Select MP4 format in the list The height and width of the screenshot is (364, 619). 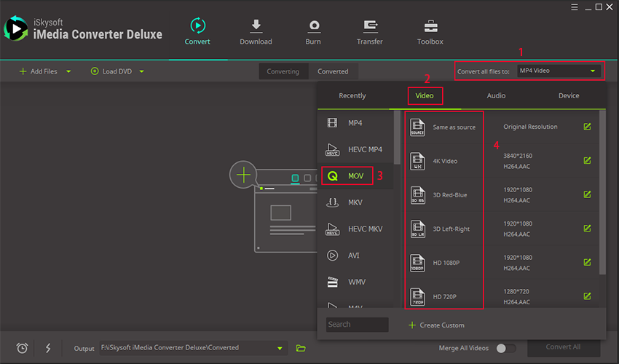[355, 123]
